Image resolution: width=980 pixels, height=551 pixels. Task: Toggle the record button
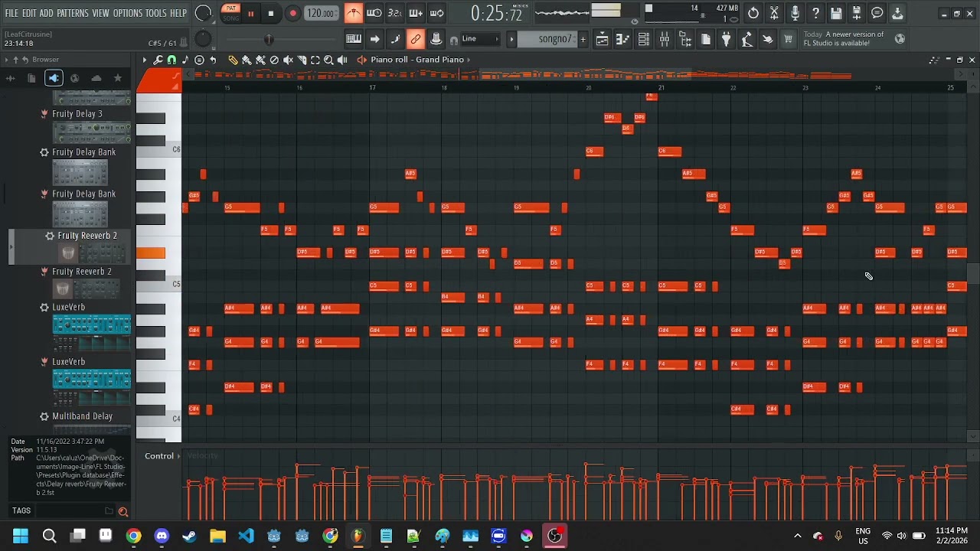pos(292,13)
